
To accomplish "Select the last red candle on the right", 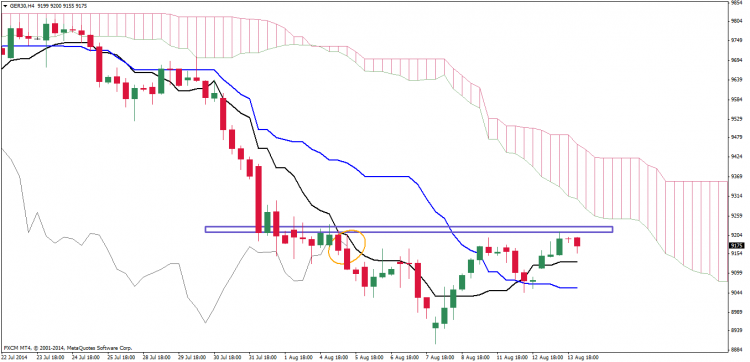I will point(577,241).
